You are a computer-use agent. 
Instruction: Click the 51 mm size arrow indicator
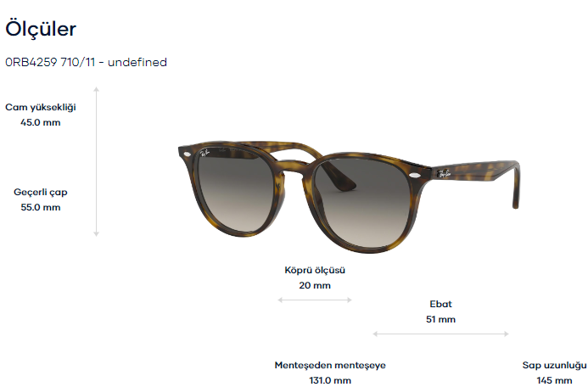[440, 334]
